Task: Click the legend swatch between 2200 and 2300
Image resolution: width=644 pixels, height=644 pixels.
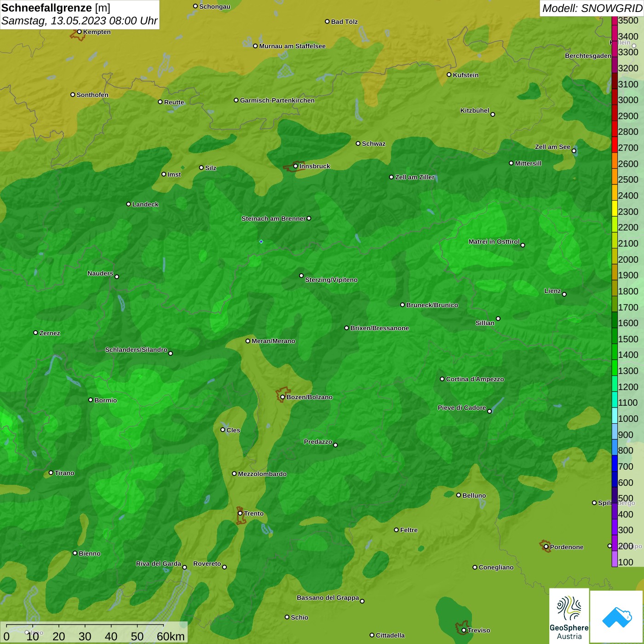Action: [x=615, y=224]
